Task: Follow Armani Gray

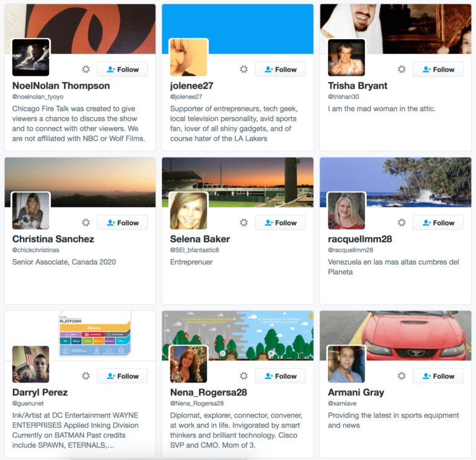Action: 438,376
